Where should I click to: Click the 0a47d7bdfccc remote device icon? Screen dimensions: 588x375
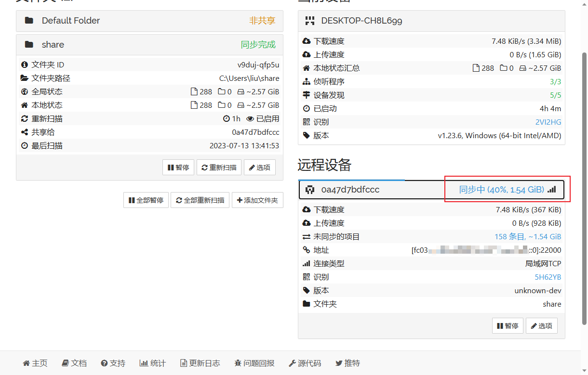coord(310,190)
